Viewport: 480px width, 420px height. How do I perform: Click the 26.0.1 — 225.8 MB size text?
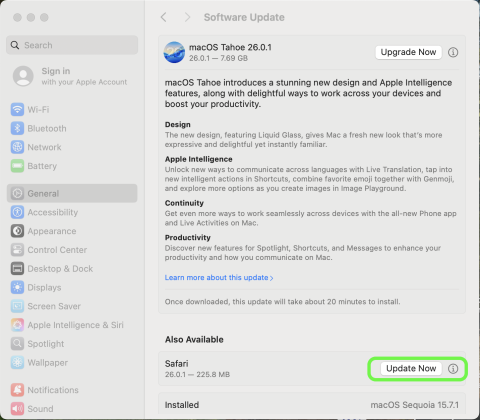click(197, 374)
